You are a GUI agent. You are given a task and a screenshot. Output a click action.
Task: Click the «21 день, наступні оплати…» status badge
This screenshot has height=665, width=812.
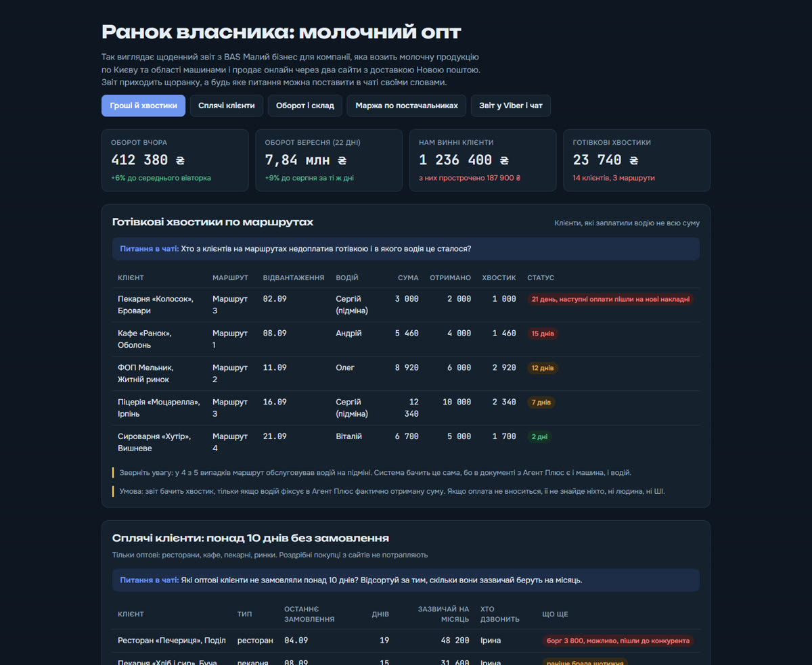(610, 299)
